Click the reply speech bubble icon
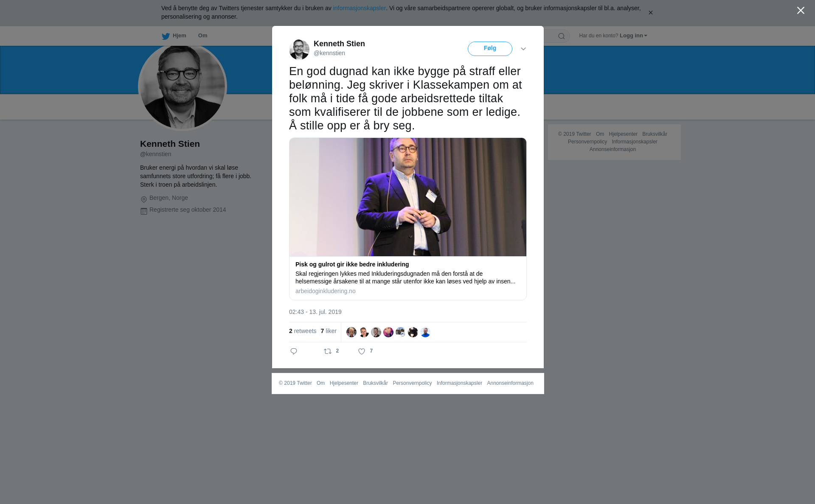The height and width of the screenshot is (504, 815). click(x=294, y=351)
